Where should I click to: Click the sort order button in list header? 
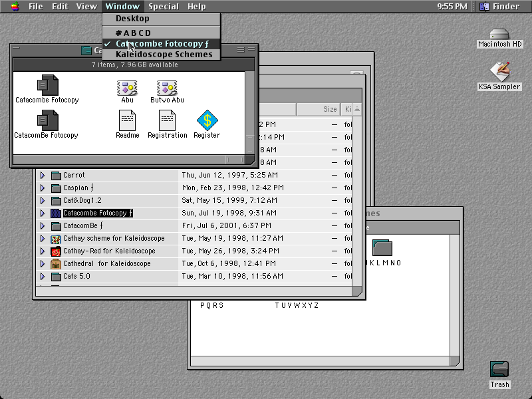pos(357,109)
